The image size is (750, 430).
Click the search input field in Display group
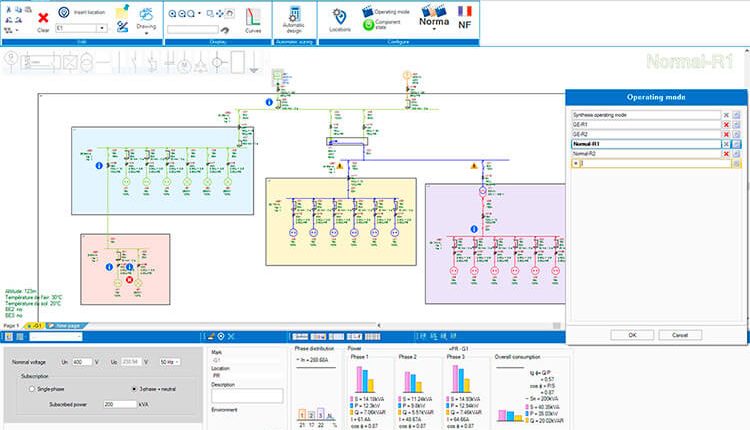(x=193, y=30)
